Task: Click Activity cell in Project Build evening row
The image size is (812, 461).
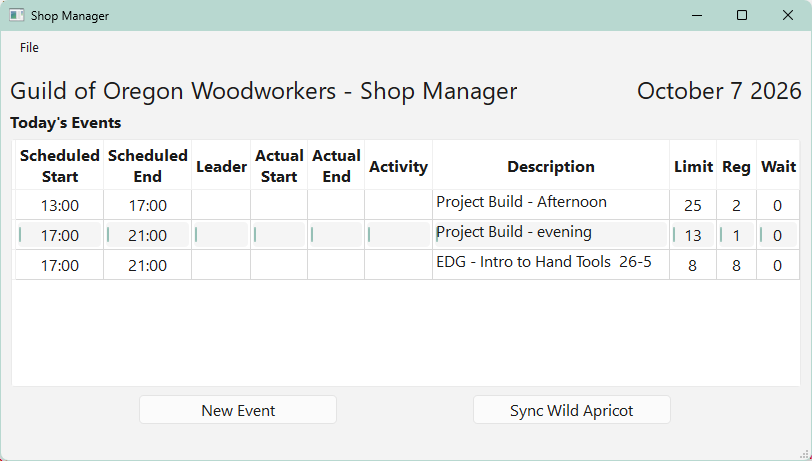Action: tap(398, 236)
